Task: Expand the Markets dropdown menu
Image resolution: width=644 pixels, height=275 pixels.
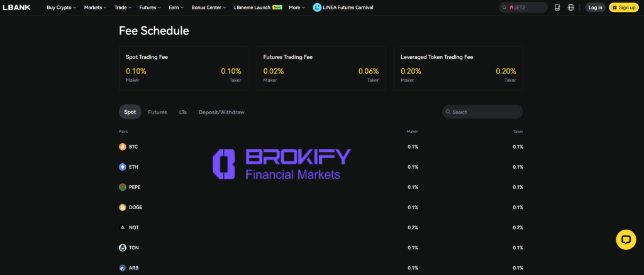Action: pos(95,8)
